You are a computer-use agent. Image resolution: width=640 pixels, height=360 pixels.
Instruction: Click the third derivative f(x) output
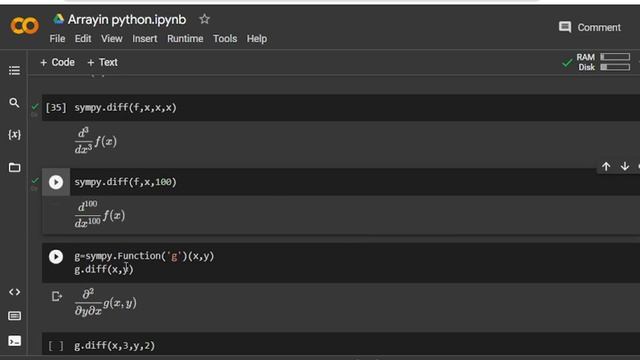(x=96, y=141)
